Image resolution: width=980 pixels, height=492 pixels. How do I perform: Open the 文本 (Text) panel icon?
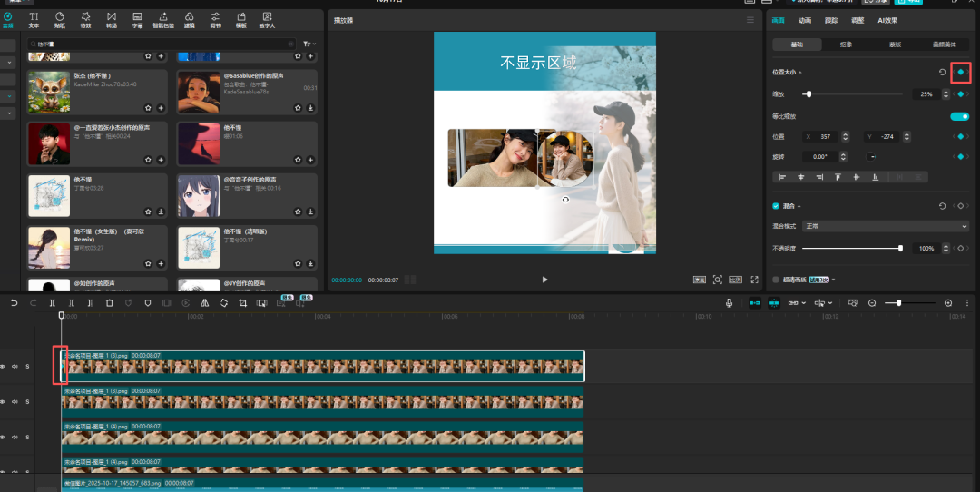click(34, 18)
